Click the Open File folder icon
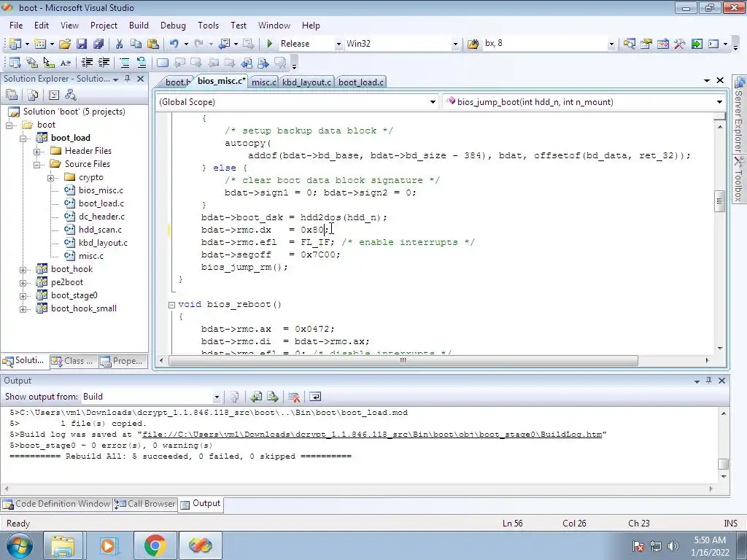Screen dimensions: 747x560 point(65,44)
